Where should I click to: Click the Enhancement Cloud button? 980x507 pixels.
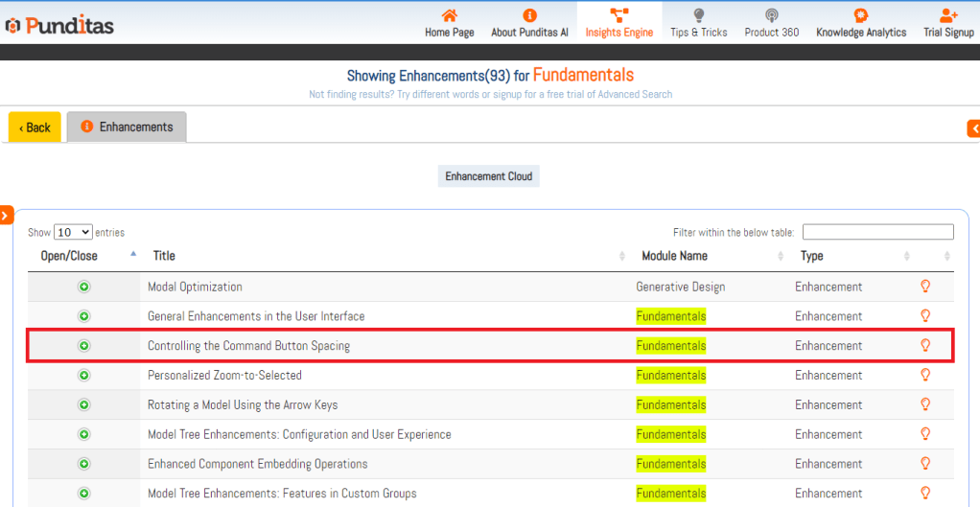click(x=488, y=176)
